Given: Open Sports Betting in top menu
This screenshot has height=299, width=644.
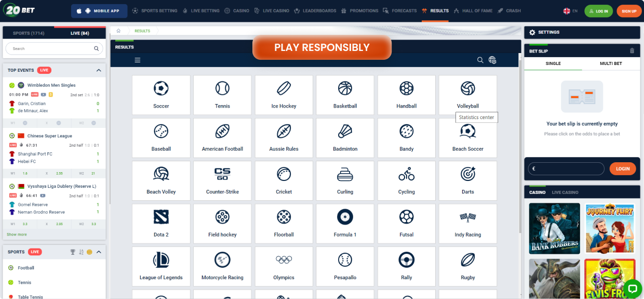Looking at the screenshot, I should click(155, 11).
